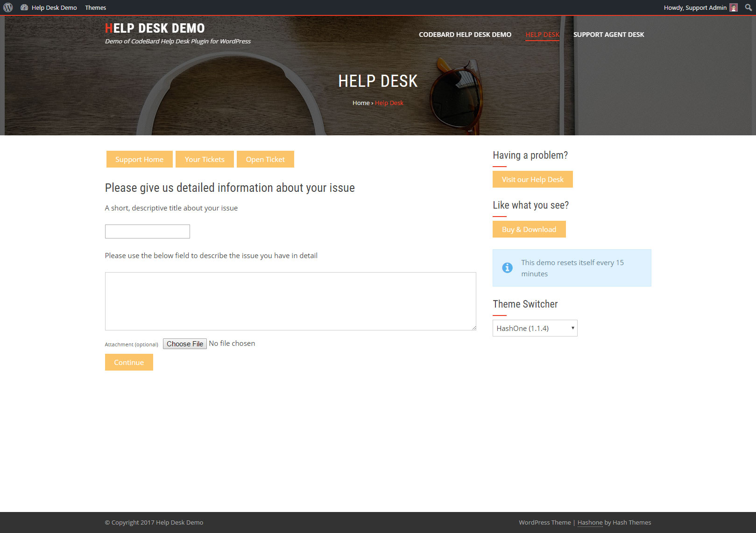Click the site tagline about CodeBard plugin
The width and height of the screenshot is (756, 533).
coord(178,41)
